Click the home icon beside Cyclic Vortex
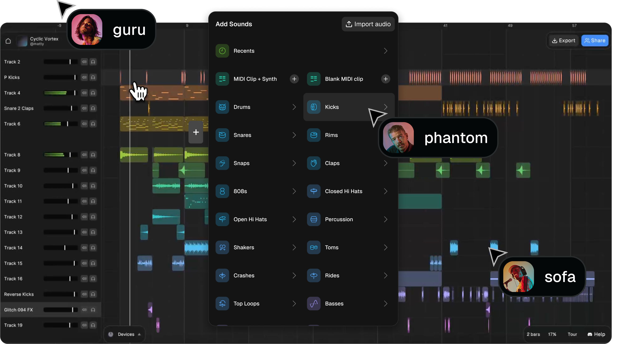 [8, 41]
